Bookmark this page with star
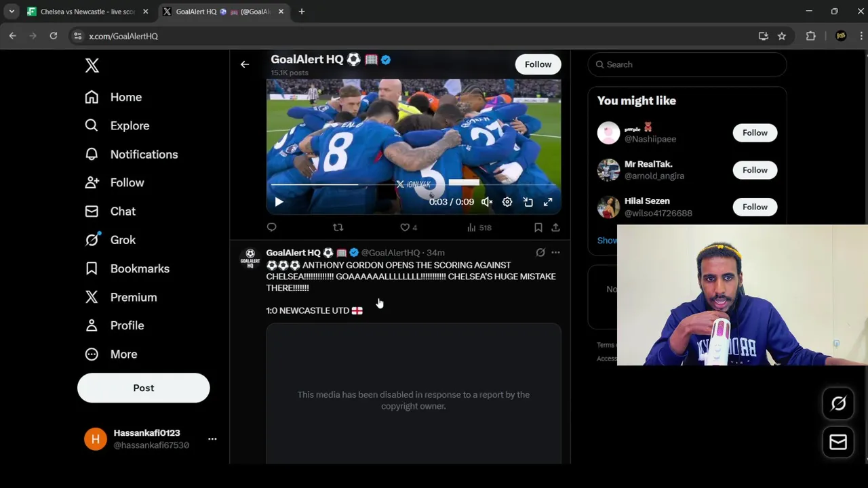 [x=782, y=36]
